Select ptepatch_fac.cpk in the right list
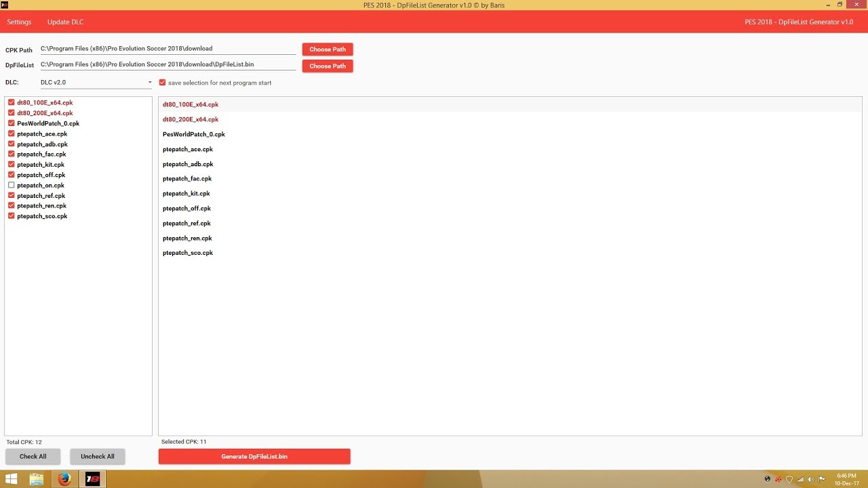Screen dimensions: 868x488 point(510,179)
